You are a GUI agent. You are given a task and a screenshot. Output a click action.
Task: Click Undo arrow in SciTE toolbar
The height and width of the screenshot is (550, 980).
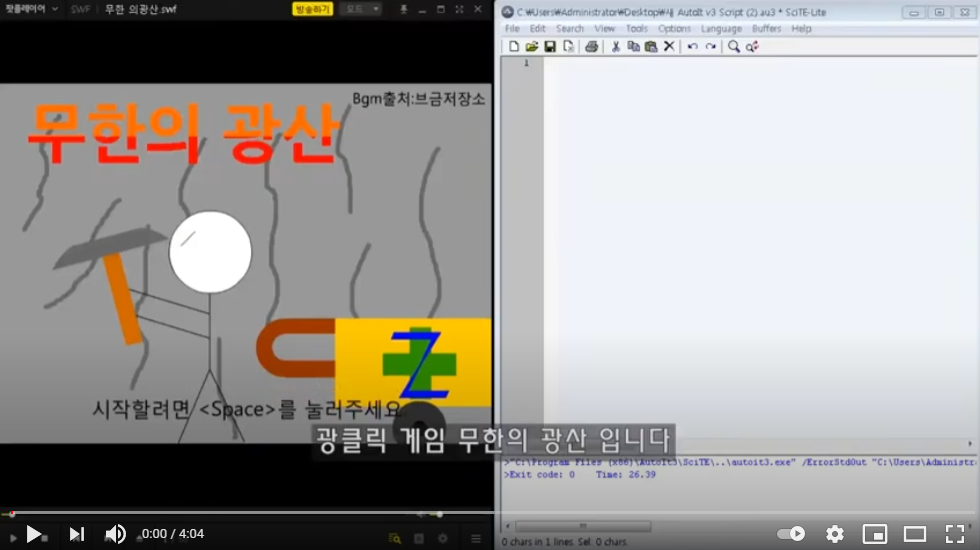(692, 46)
